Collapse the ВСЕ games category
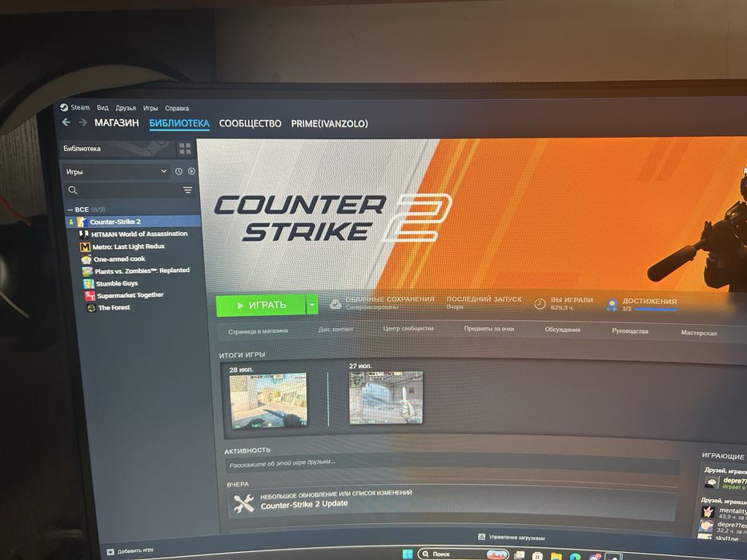 (70, 210)
